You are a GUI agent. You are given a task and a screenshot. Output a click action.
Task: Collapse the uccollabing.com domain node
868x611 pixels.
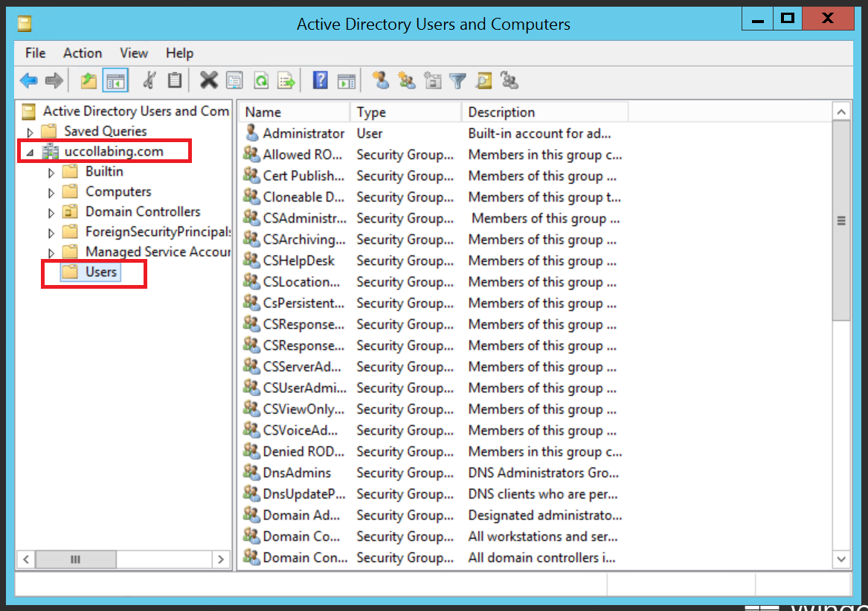(x=30, y=153)
